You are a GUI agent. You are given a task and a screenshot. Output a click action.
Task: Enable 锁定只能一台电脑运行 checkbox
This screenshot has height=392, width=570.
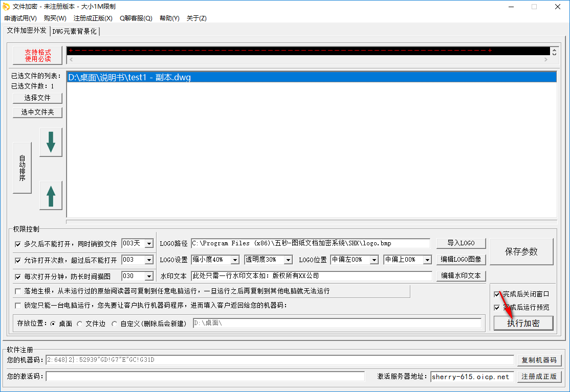point(18,305)
